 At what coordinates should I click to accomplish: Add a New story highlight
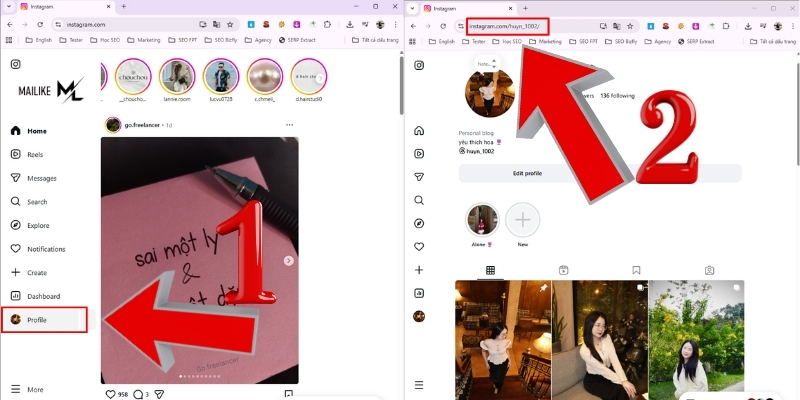tap(522, 220)
